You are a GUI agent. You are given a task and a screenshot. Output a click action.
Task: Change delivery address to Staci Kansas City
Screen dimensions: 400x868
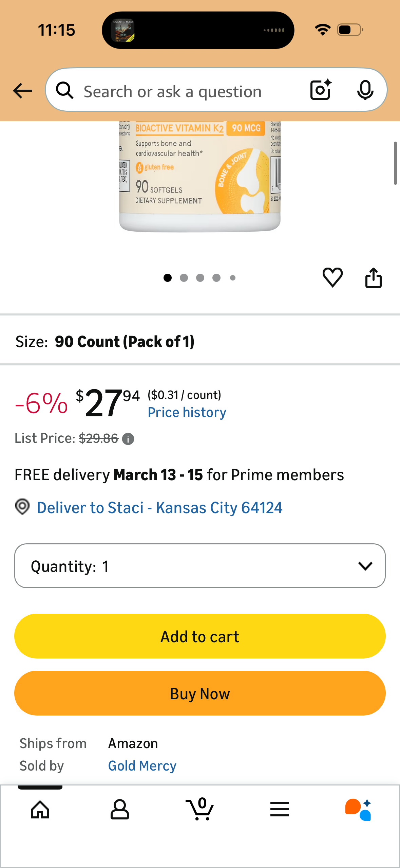pos(159,508)
